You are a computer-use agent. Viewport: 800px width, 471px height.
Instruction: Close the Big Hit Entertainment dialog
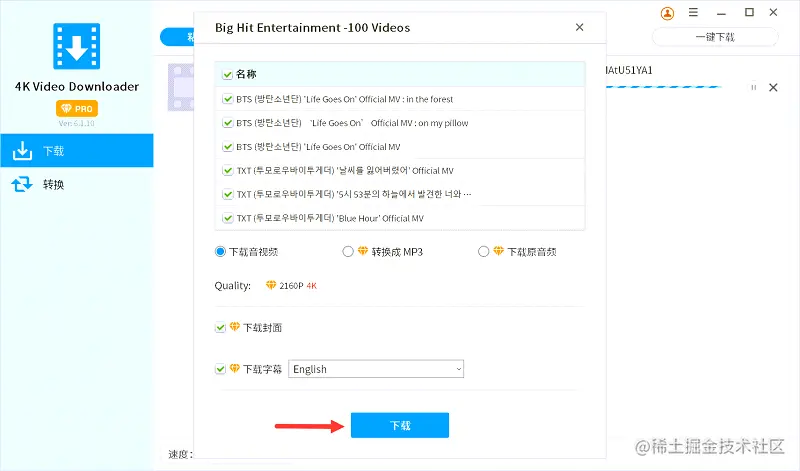pyautogui.click(x=580, y=27)
